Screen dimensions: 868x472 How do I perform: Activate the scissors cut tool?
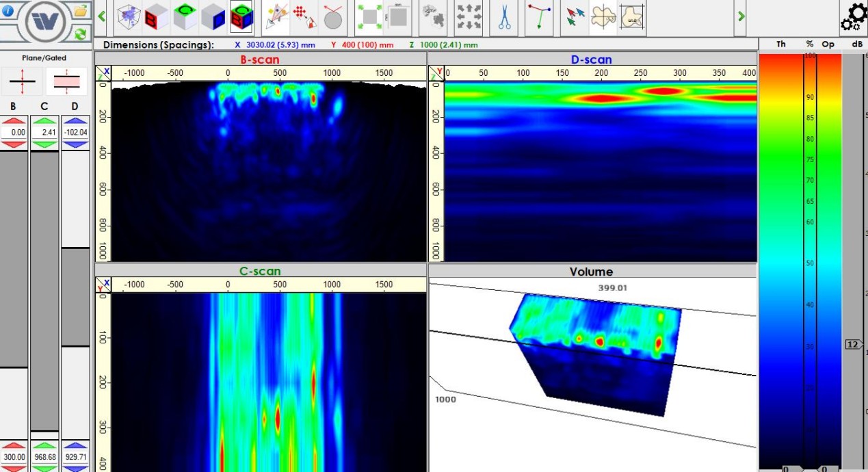click(x=504, y=17)
